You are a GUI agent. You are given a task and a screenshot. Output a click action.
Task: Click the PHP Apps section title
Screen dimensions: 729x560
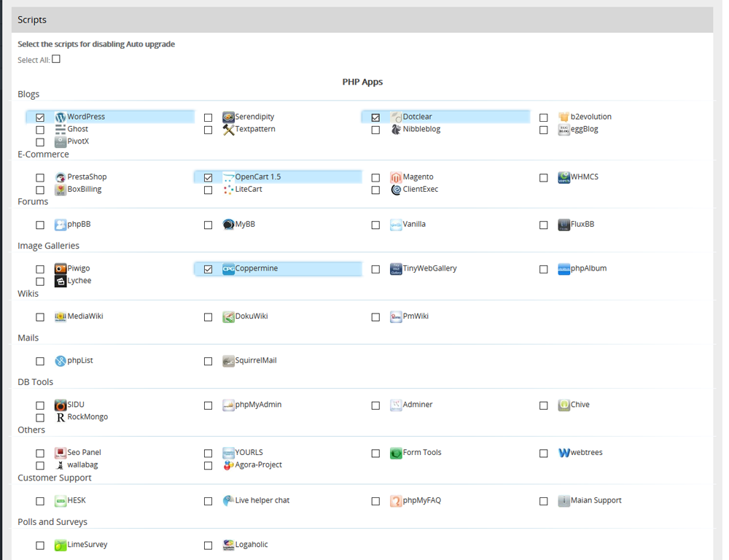point(362,82)
